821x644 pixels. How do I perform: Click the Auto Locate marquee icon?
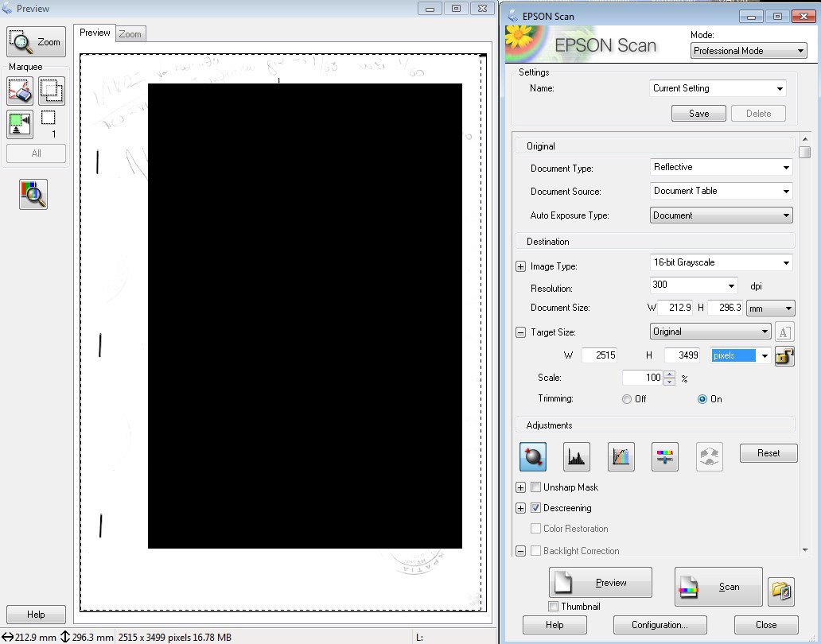pyautogui.click(x=20, y=125)
